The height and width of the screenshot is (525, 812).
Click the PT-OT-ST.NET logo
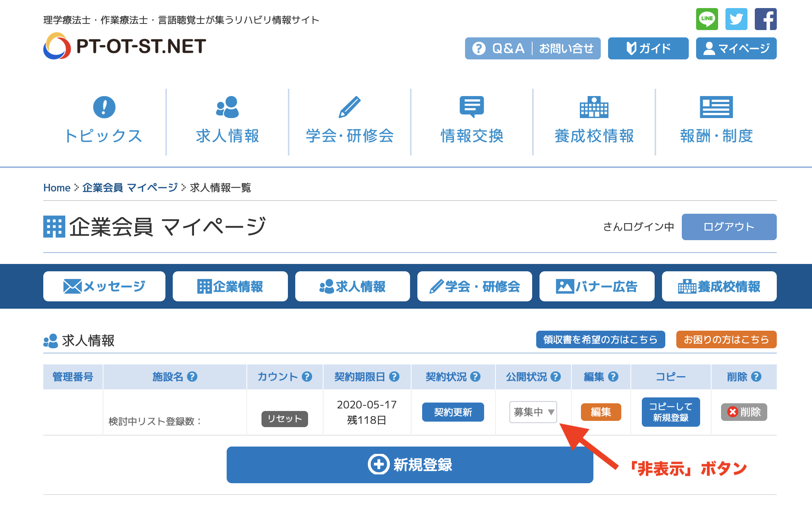pyautogui.click(x=125, y=46)
